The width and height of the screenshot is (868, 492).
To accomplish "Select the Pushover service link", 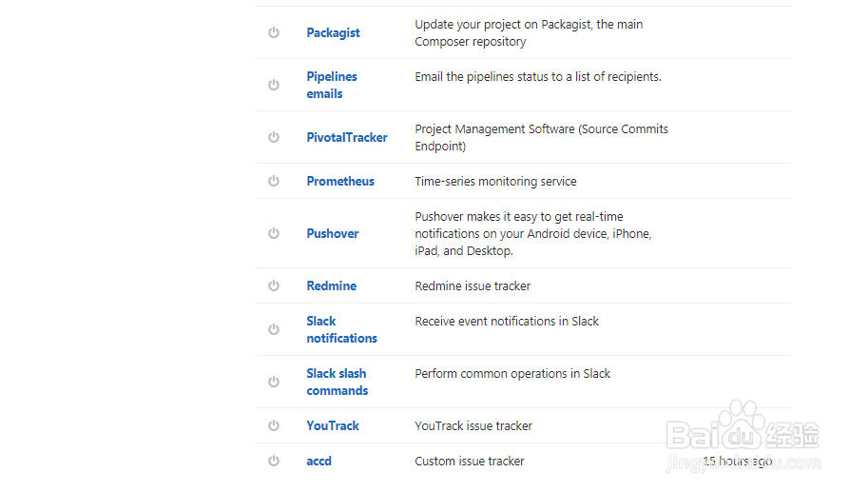I will pyautogui.click(x=333, y=233).
